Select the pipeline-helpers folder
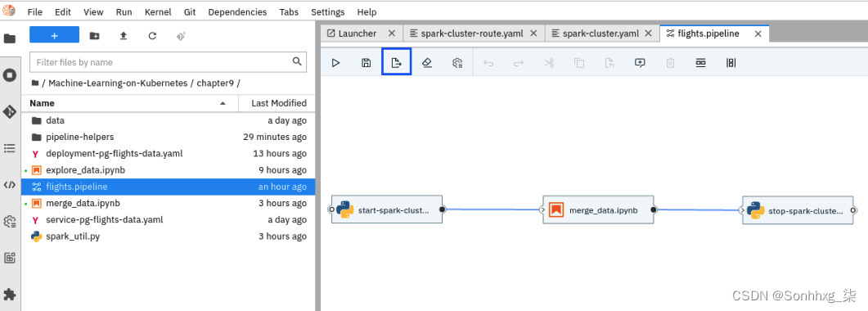Image resolution: width=868 pixels, height=311 pixels. tap(169, 137)
